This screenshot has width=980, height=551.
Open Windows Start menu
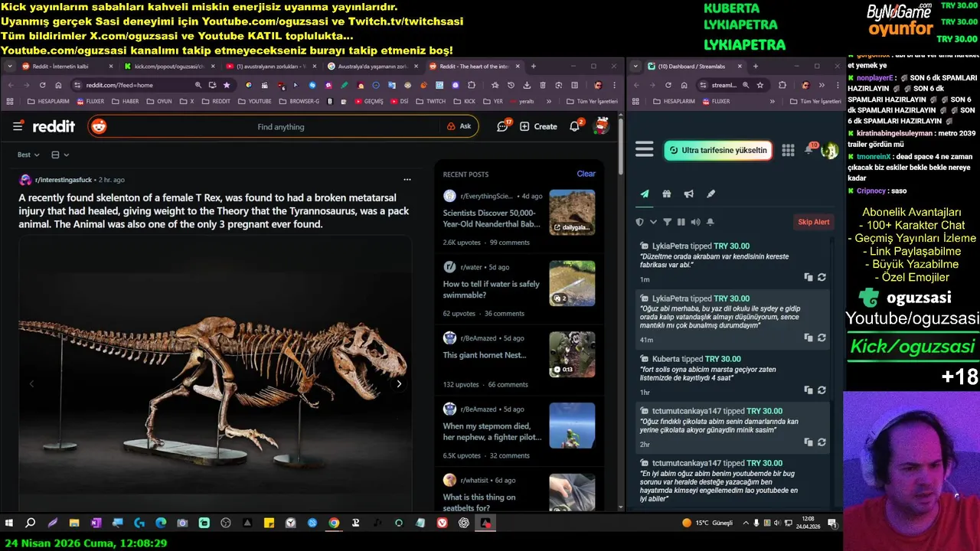[9, 523]
